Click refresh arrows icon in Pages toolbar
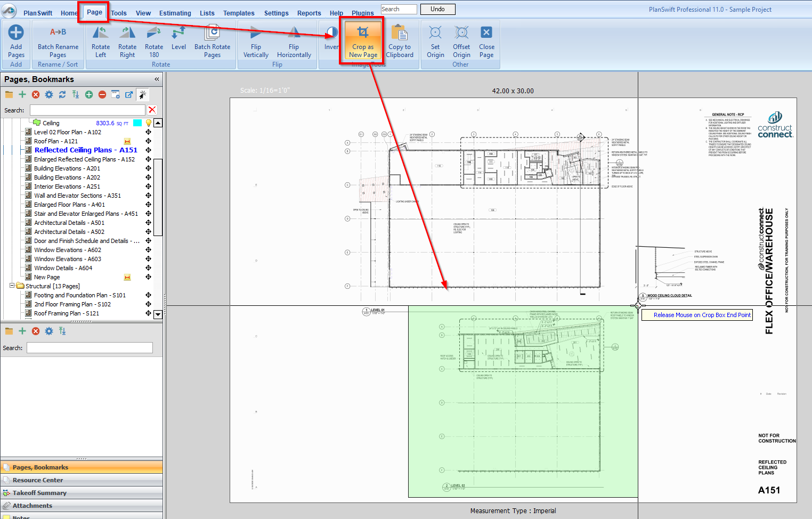The width and height of the screenshot is (812, 519). (62, 94)
